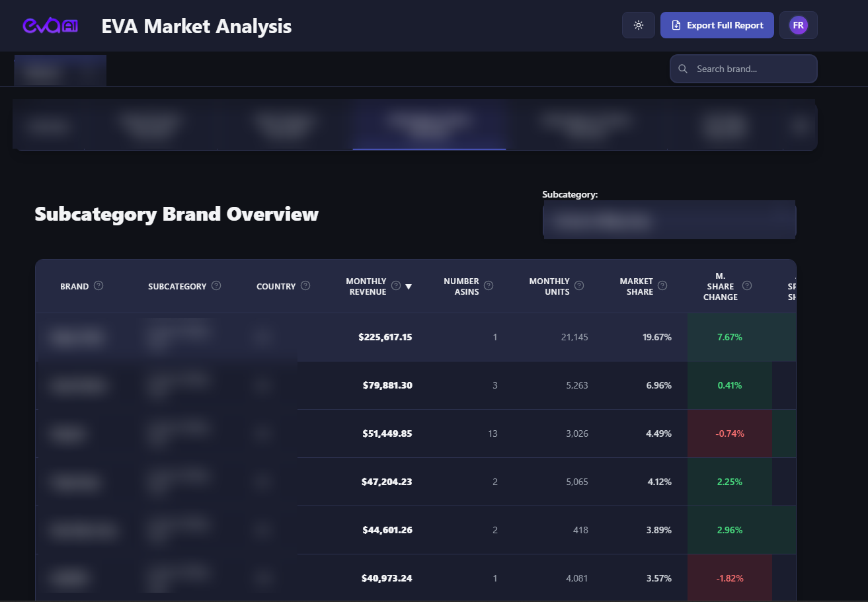
Task: Select row with $225,617.15 revenue
Action: pyautogui.click(x=385, y=337)
